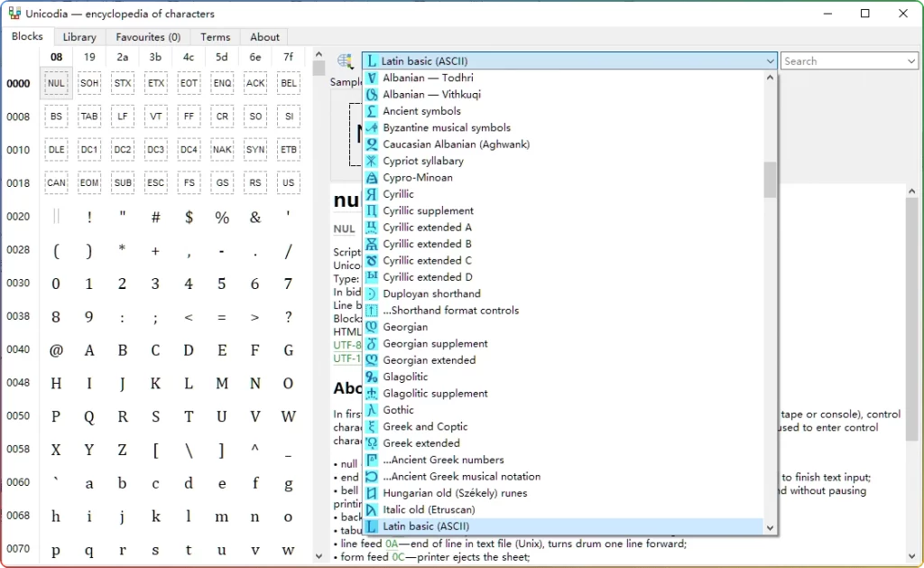Click the Byzantine musical symbols icon
This screenshot has width=924, height=568.
point(370,127)
